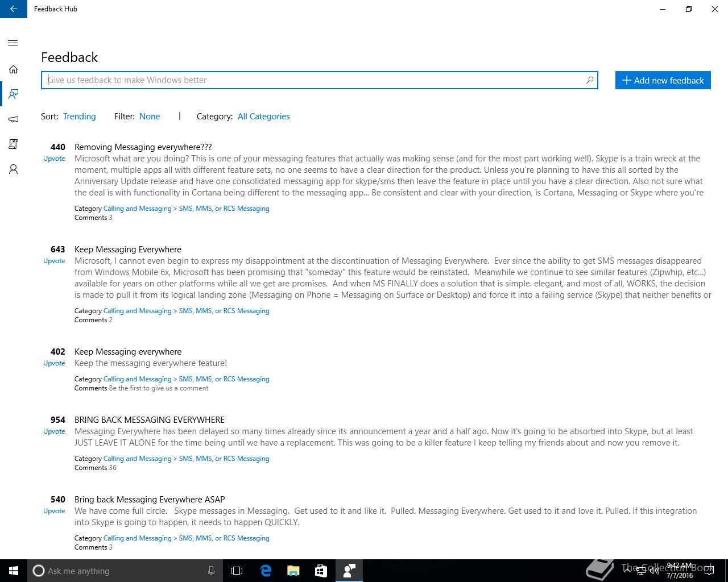Click 'SMS, MMS, or RCS Messaging' under 954-vote item
This screenshot has width=728, height=582.
click(224, 459)
